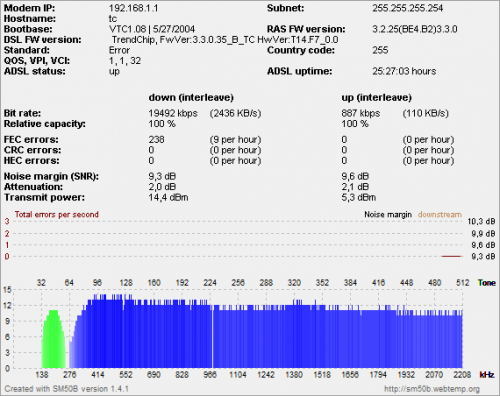Click the Total errors per second label
This screenshot has height=396, width=500.
click(x=57, y=214)
